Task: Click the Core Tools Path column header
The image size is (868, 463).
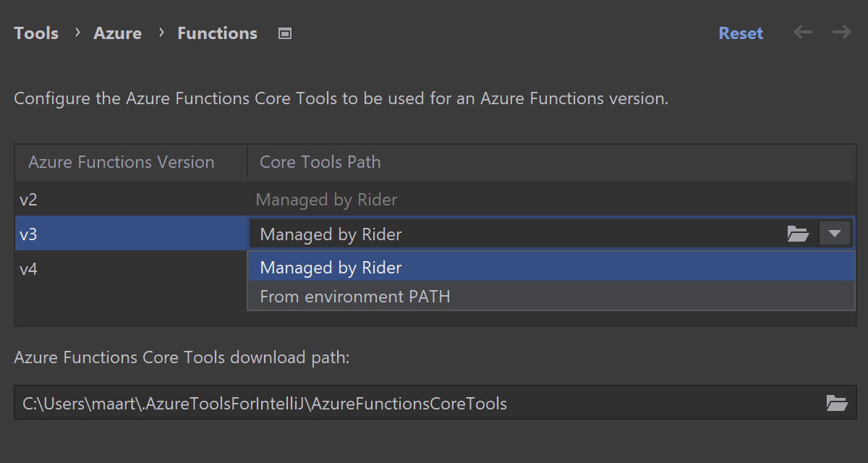Action: (320, 162)
